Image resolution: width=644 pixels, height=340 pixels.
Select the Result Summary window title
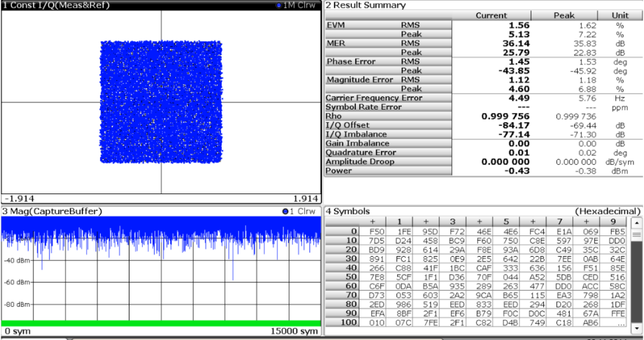pos(366,5)
